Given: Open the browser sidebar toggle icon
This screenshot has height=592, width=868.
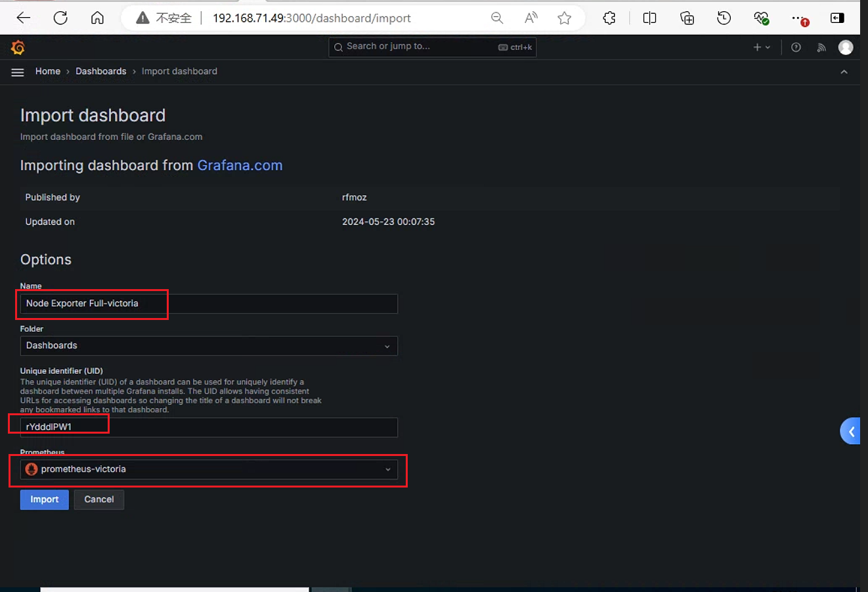Looking at the screenshot, I should tap(837, 18).
